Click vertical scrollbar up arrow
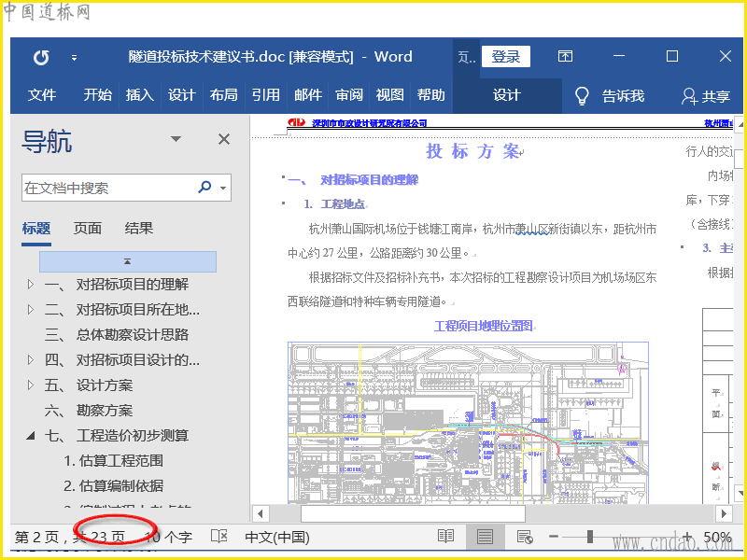Screen dimensions: 747x560 (x=740, y=126)
